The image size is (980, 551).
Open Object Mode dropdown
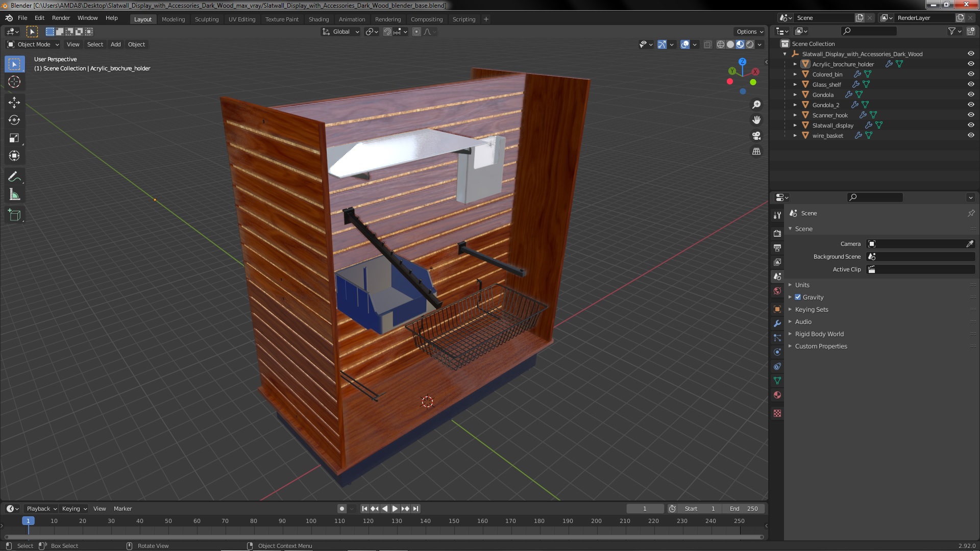click(x=33, y=44)
